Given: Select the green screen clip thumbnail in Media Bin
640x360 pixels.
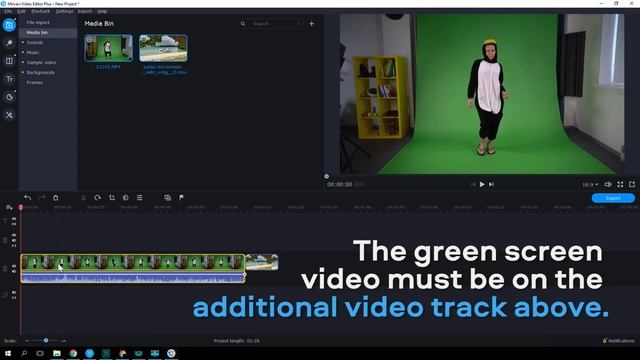Looking at the screenshot, I should [109, 48].
